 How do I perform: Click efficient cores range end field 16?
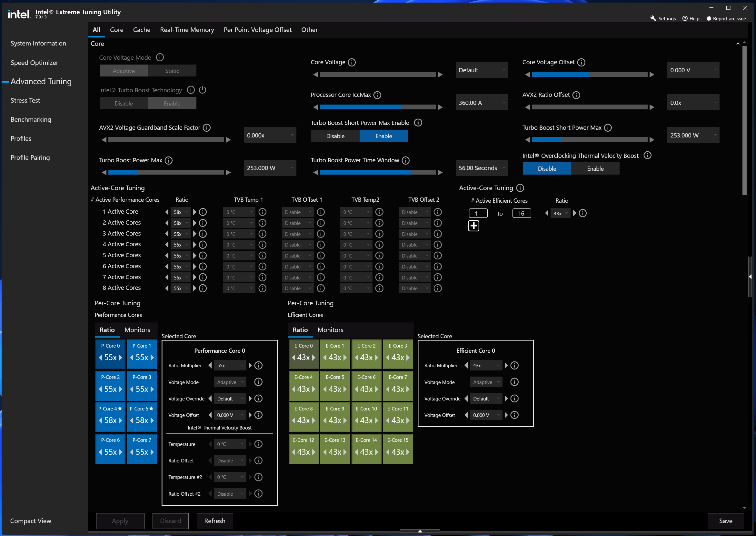pos(522,214)
